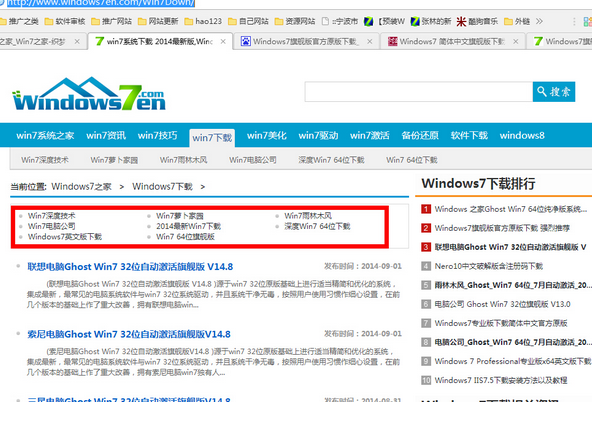This screenshot has width=592, height=423.
Task: Open the 外链 bookmark folder
Action: 517,21
